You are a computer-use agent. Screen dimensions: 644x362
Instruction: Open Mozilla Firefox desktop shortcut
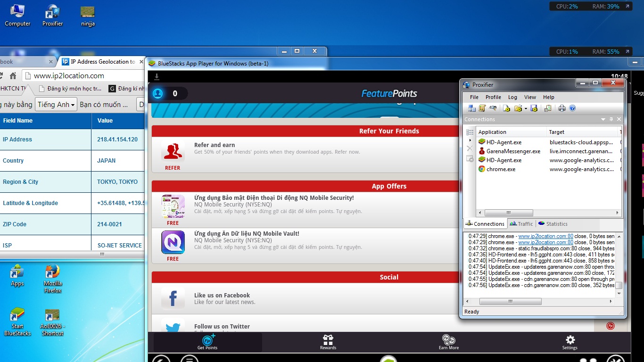coord(53,279)
